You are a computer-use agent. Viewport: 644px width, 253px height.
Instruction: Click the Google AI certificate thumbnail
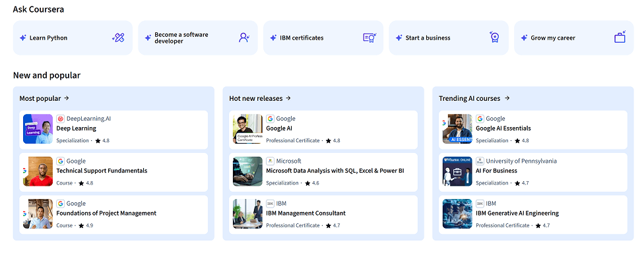[247, 128]
